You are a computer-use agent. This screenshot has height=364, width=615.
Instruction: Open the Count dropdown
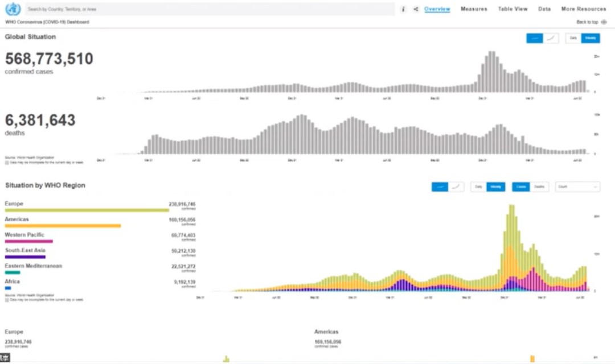[x=577, y=187]
